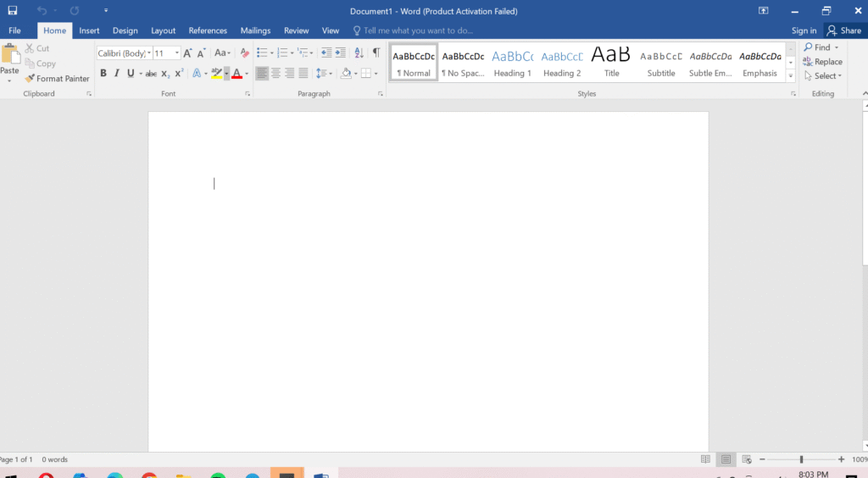Viewport: 868px width, 478px height.
Task: Toggle Italic formatting
Action: pyautogui.click(x=117, y=73)
